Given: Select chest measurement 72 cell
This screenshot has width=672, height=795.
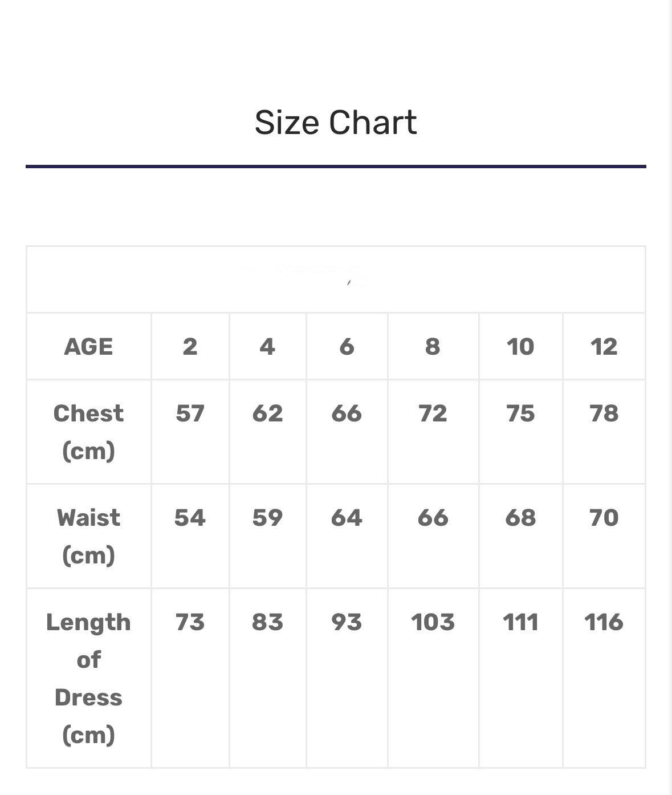Looking at the screenshot, I should [x=433, y=413].
